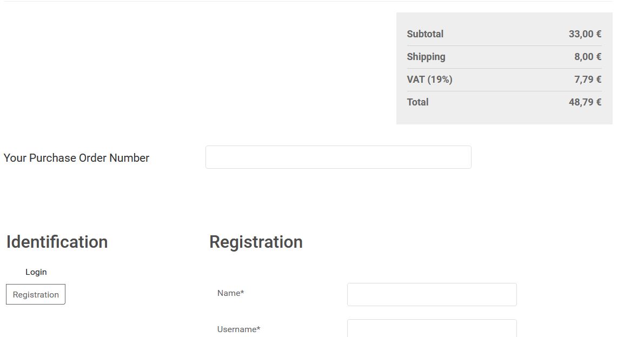Screen dimensions: 644x337
Task: Select the 48,79 € total amount
Action: point(585,102)
